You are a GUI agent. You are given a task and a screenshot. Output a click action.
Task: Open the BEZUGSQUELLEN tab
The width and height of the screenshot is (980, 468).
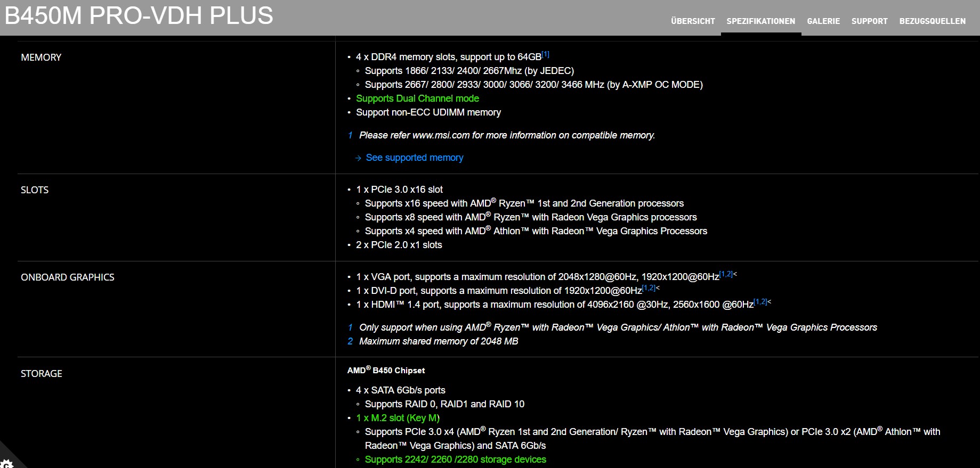tap(933, 21)
